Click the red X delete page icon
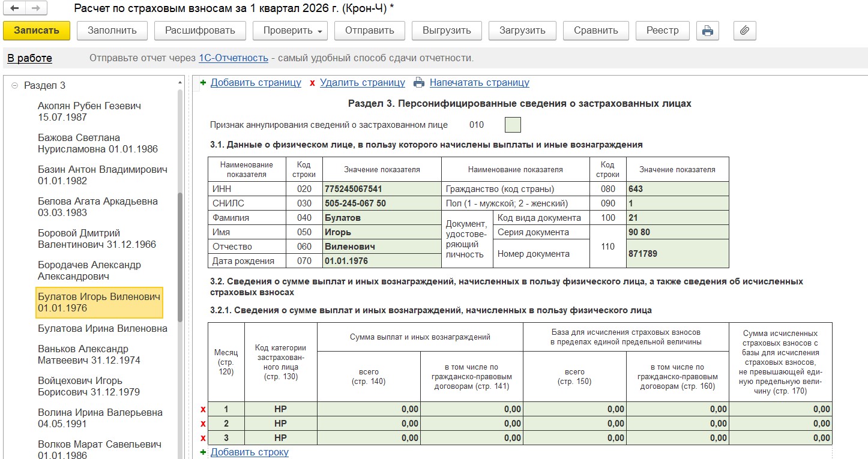This screenshot has width=868, height=459. [312, 83]
